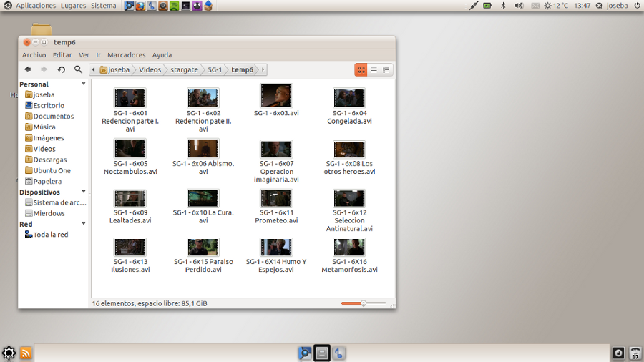Switch to compact view

386,70
